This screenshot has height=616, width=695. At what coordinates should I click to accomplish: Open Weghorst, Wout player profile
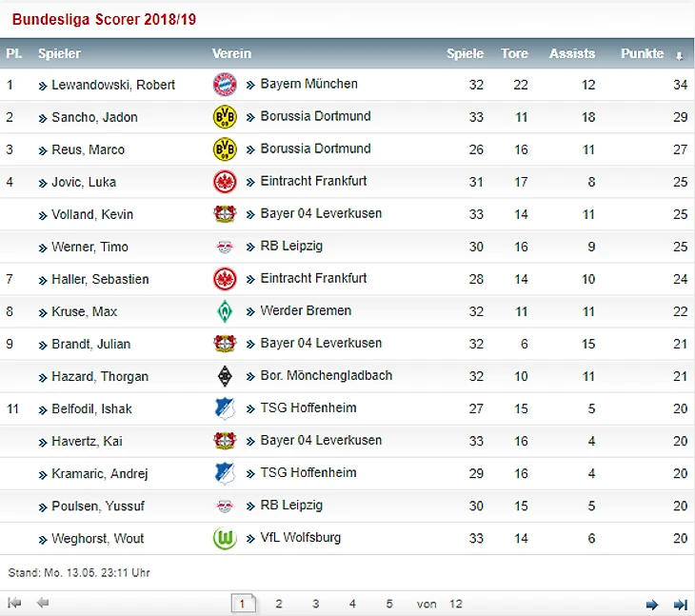(97, 538)
